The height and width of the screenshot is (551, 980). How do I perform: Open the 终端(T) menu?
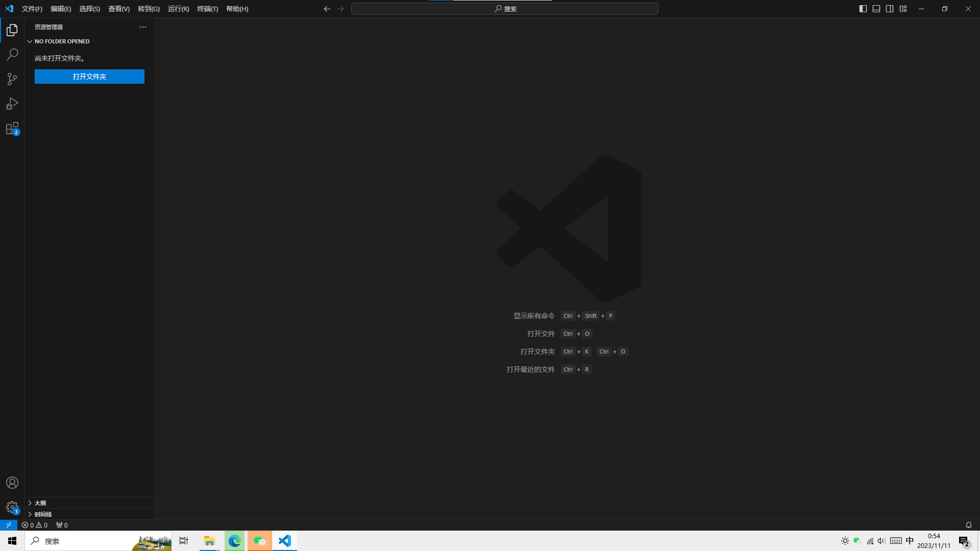pyautogui.click(x=207, y=9)
